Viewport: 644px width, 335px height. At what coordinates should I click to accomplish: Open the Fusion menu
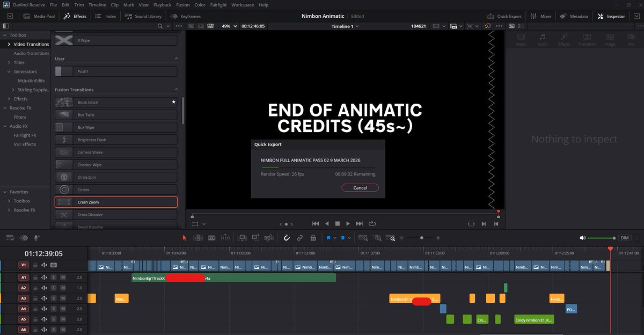[183, 5]
